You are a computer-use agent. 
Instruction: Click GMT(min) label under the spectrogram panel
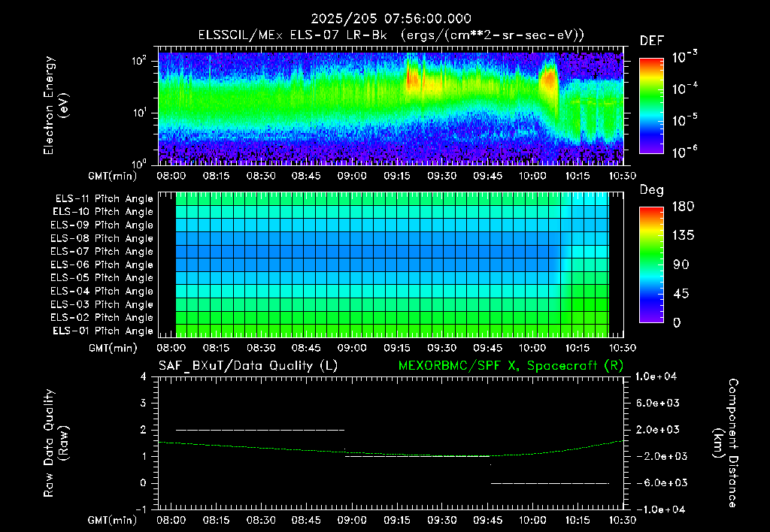(x=113, y=176)
